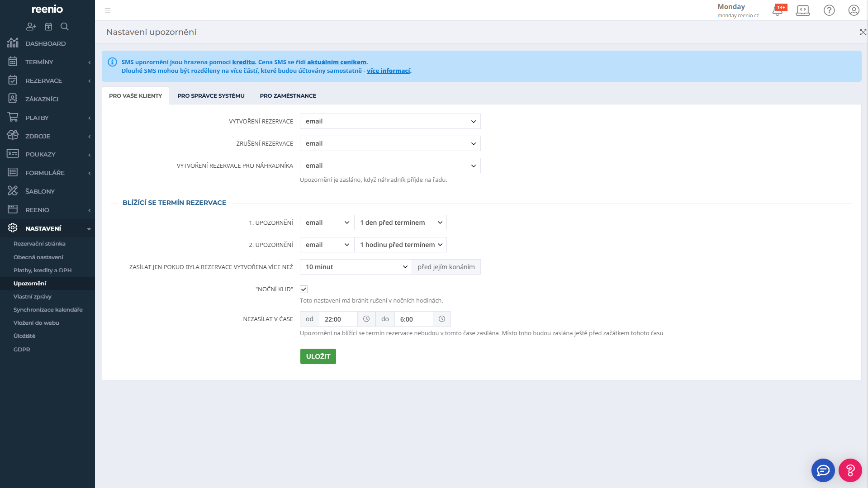
Task: Open notifications bell with 14+ badge
Action: point(778,10)
